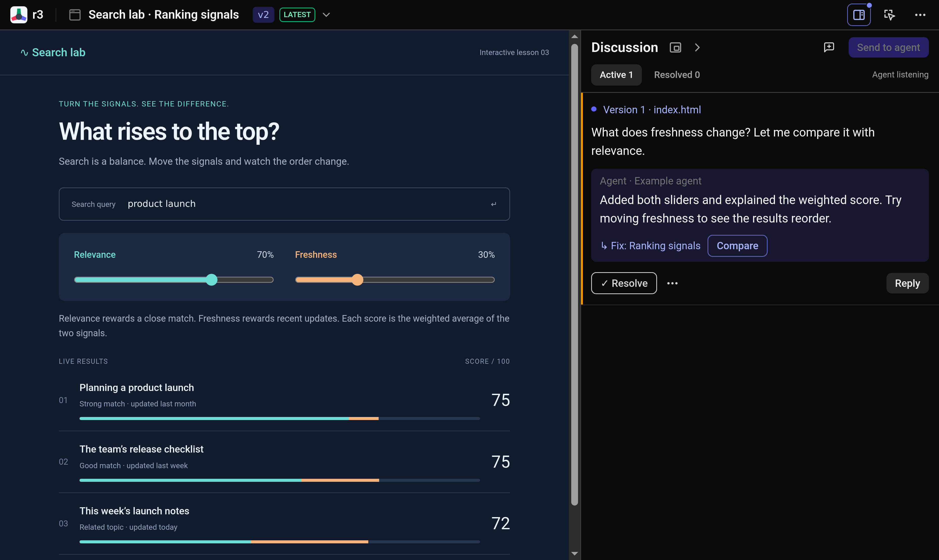
Task: Click the Freshness slider handle
Action: [x=357, y=280]
